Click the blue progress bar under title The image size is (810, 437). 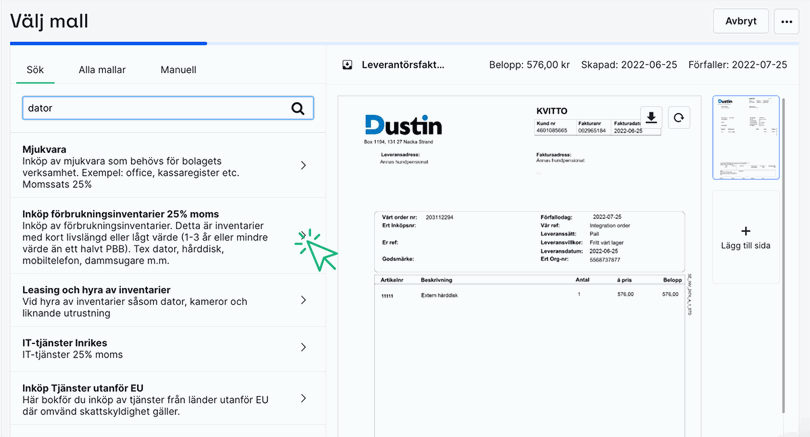click(108, 43)
